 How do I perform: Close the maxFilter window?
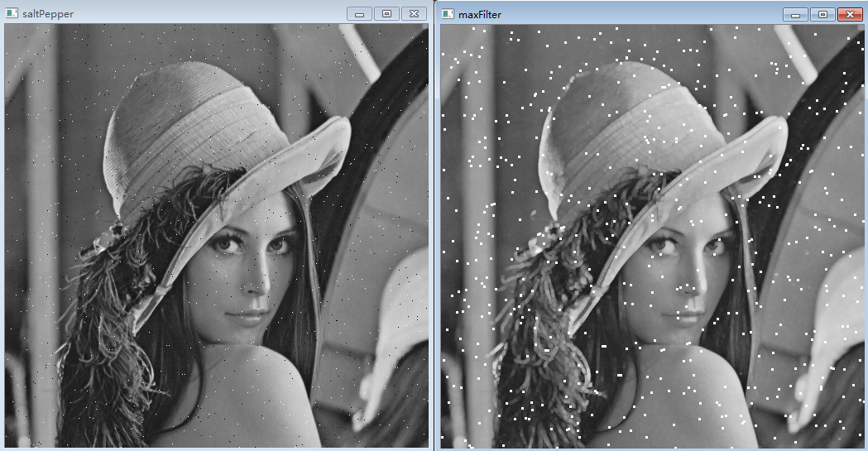pyautogui.click(x=851, y=14)
